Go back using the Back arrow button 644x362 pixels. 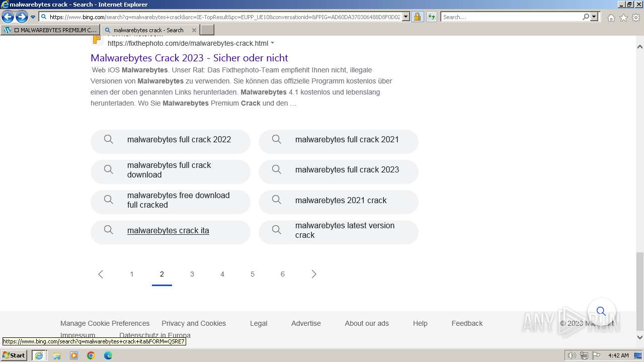(8, 17)
